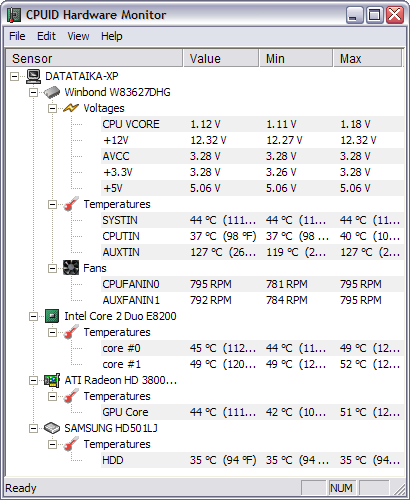Click the Winbond W83627DHG chip icon
This screenshot has width=410, height=500.
pos(52,92)
